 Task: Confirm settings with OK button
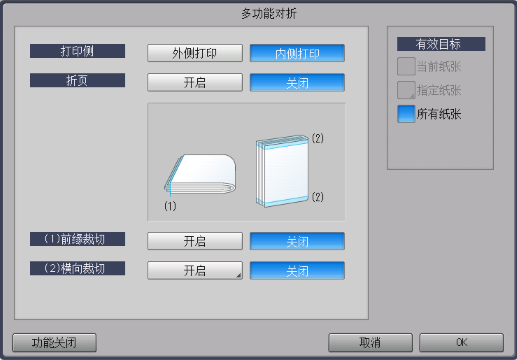point(461,342)
